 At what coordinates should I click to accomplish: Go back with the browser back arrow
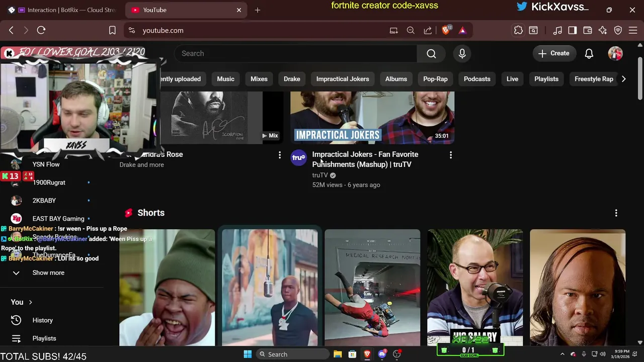coord(11,30)
